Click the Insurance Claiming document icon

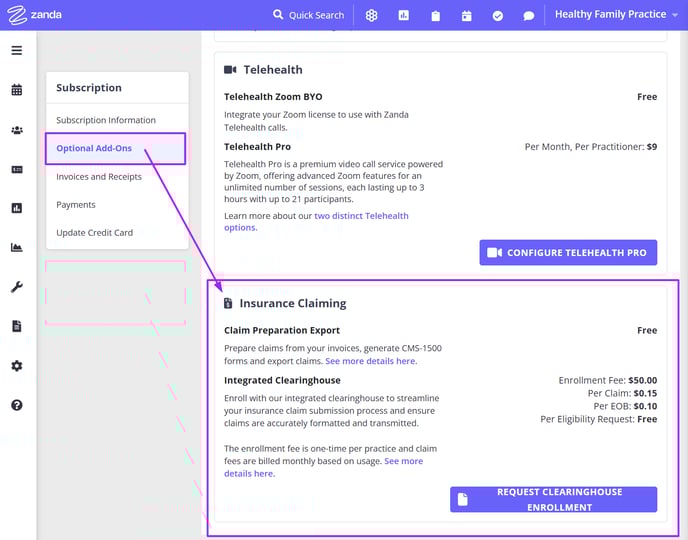pyautogui.click(x=228, y=303)
